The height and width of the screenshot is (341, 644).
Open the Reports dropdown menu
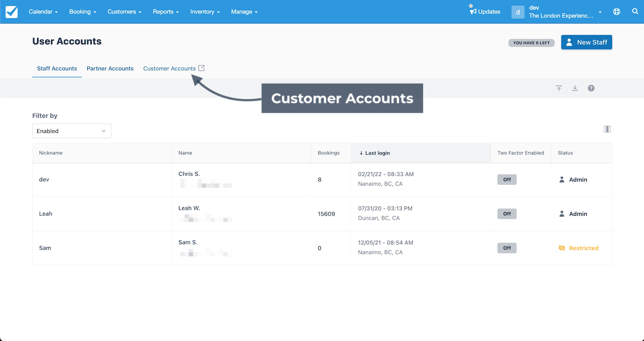click(166, 12)
